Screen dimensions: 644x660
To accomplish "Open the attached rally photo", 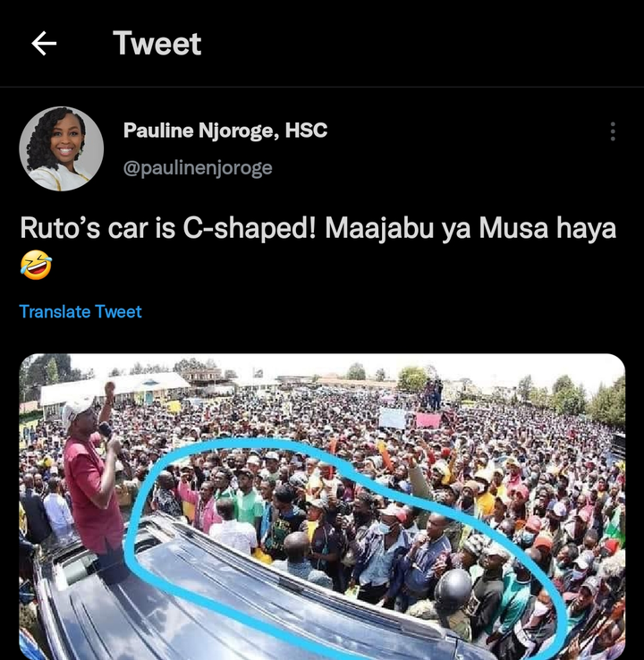I will (x=322, y=507).
